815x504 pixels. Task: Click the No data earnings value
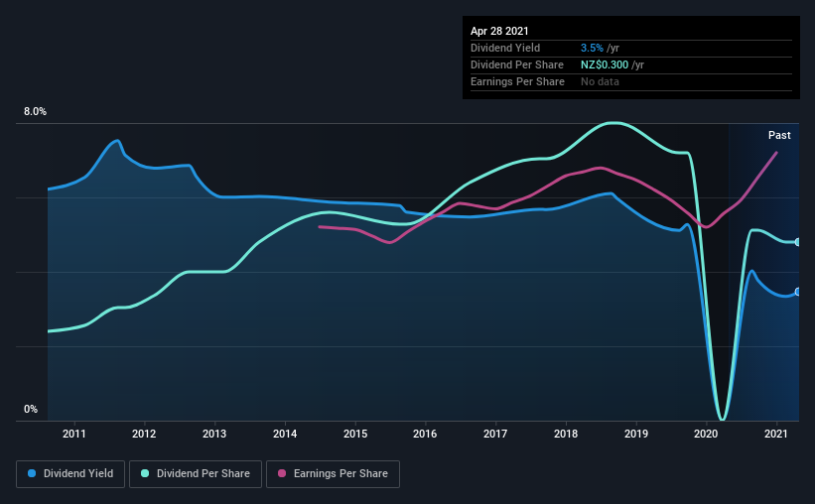click(x=600, y=81)
